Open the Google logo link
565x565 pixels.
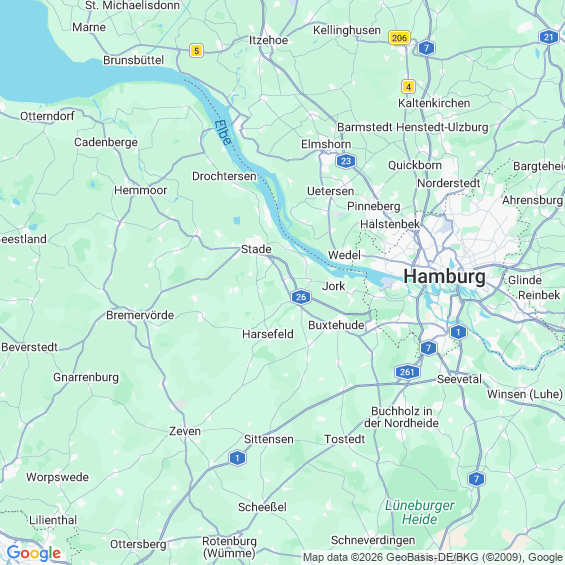(x=34, y=553)
